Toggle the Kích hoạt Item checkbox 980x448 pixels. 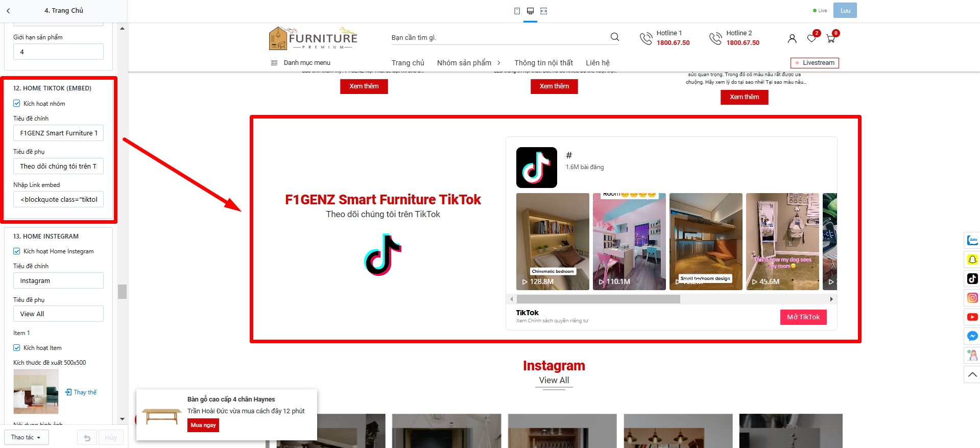[x=17, y=347]
